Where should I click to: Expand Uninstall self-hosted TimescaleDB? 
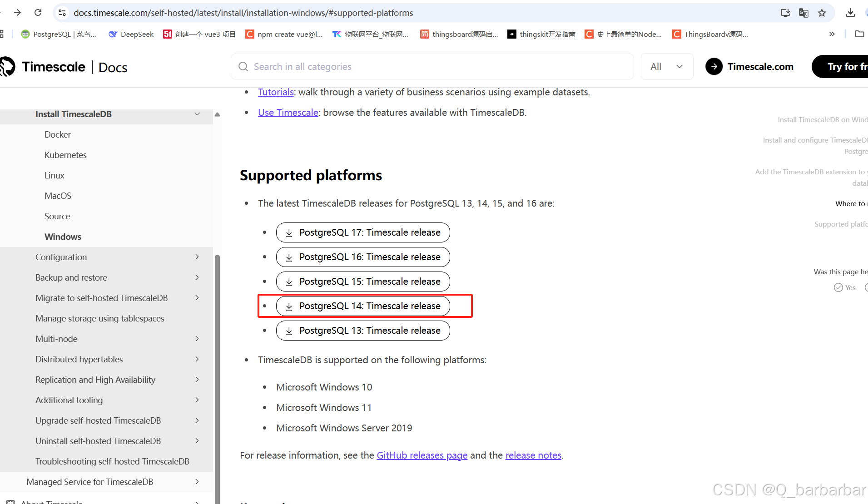click(x=197, y=441)
